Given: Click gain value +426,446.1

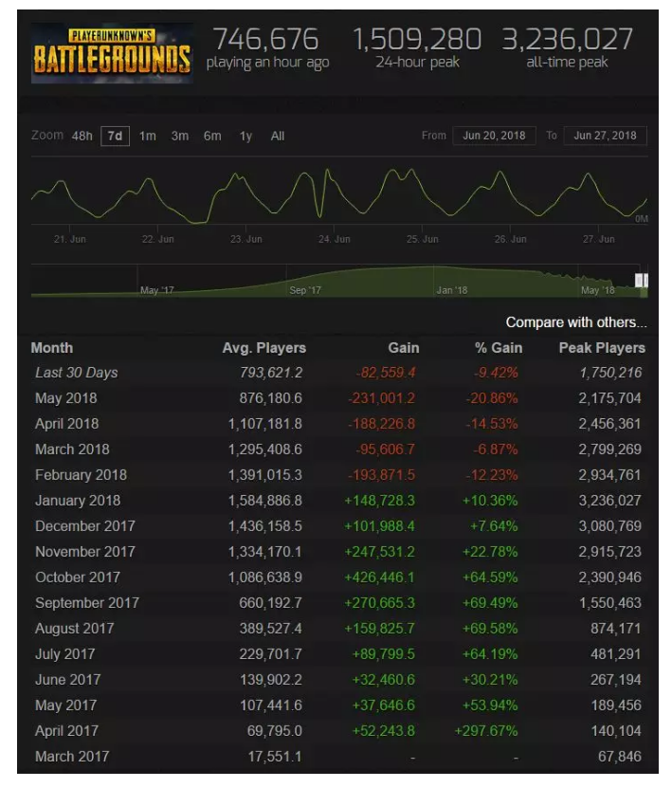Looking at the screenshot, I should [x=380, y=577].
